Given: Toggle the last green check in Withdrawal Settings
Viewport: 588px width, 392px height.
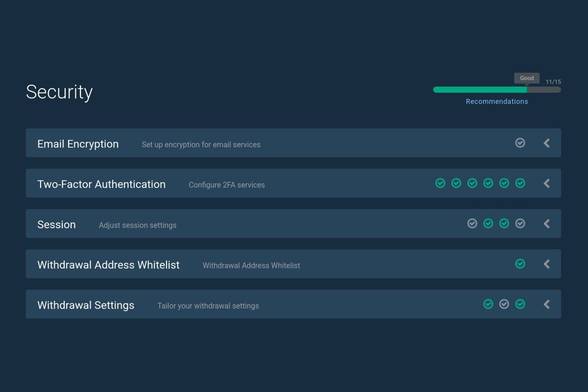Looking at the screenshot, I should [520, 304].
